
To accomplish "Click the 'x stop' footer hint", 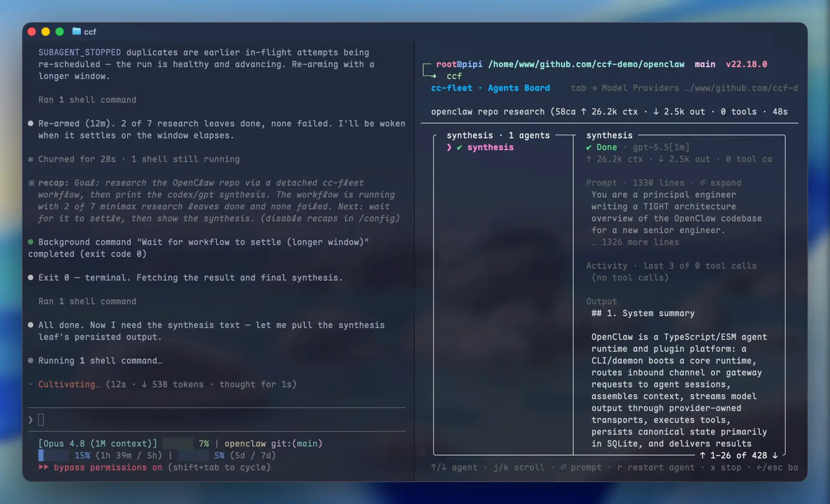I will (x=726, y=467).
